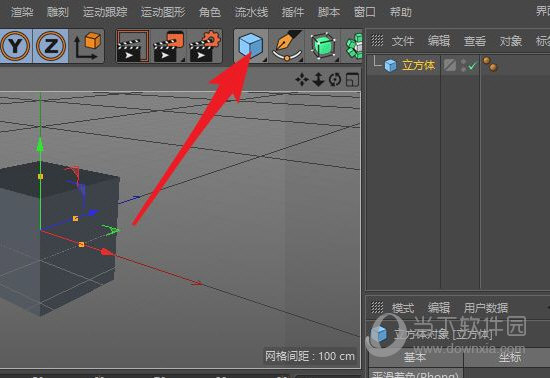The image size is (550, 378).
Task: Switch to the 基本 tab
Action: pyautogui.click(x=416, y=358)
